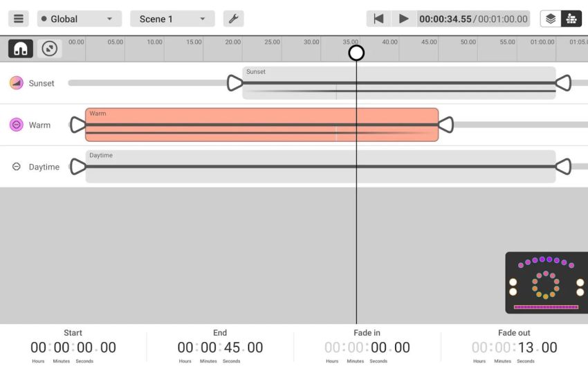
Task: Select the Warm track label
Action: pyautogui.click(x=39, y=125)
